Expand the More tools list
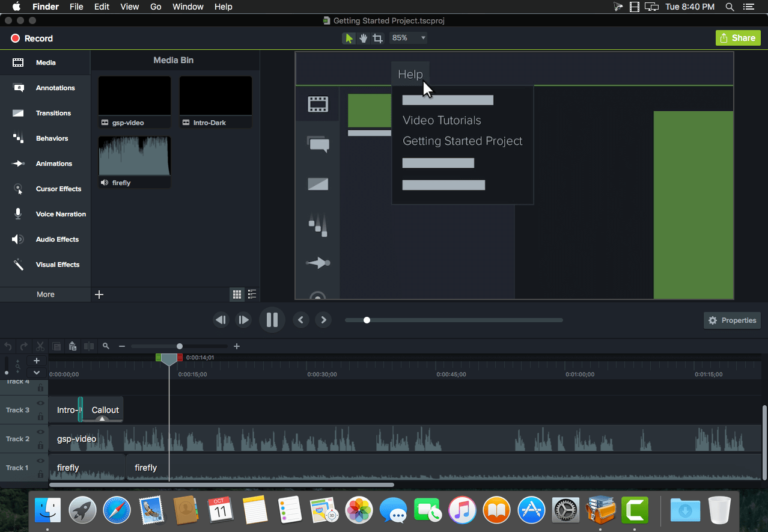 (45, 295)
